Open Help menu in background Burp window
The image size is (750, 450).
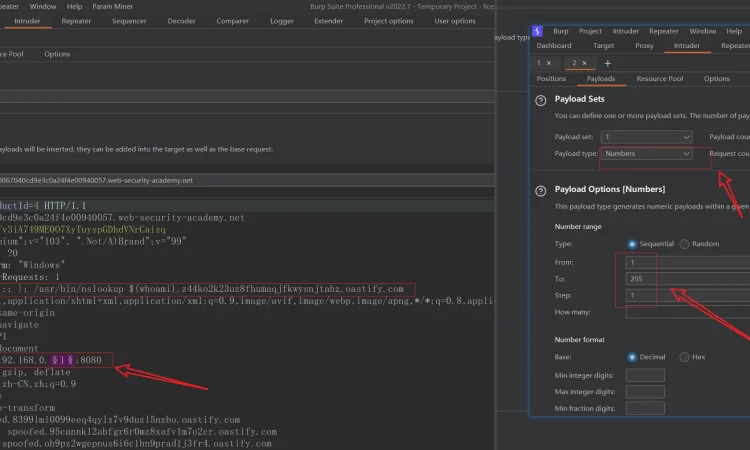[x=74, y=6]
